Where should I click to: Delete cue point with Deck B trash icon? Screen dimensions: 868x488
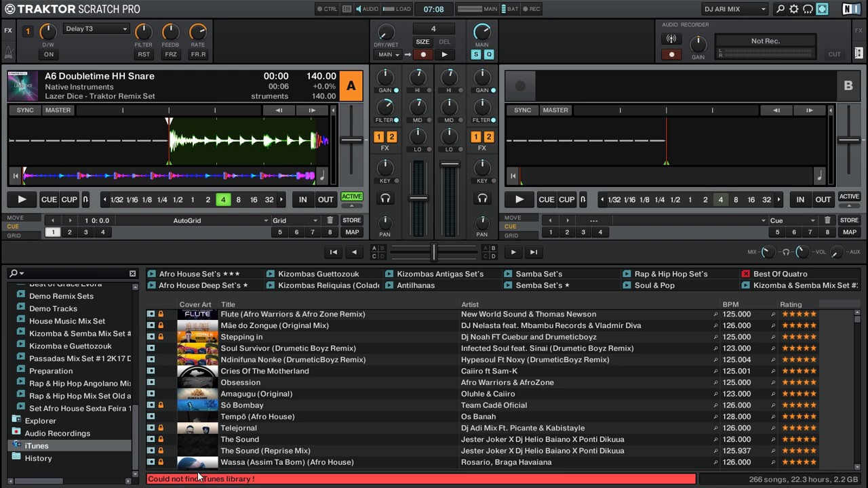pyautogui.click(x=827, y=220)
